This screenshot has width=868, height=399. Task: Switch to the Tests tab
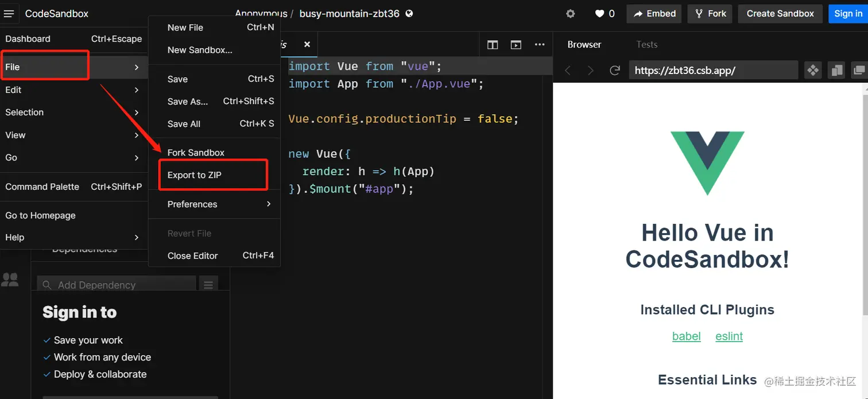click(646, 44)
